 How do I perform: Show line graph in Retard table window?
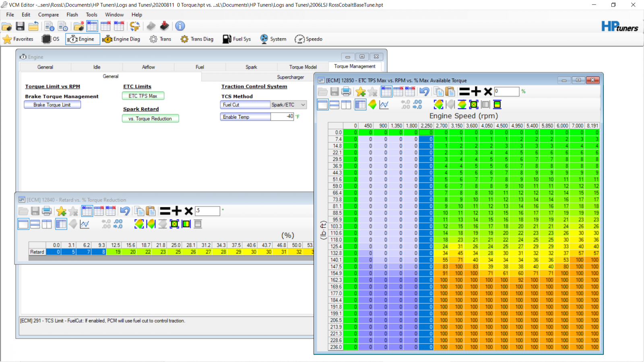click(x=85, y=224)
